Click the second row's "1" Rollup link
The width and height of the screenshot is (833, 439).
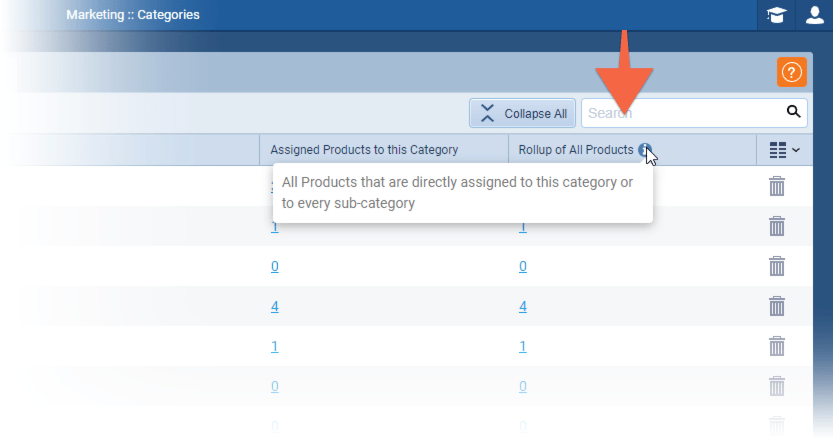coord(522,227)
